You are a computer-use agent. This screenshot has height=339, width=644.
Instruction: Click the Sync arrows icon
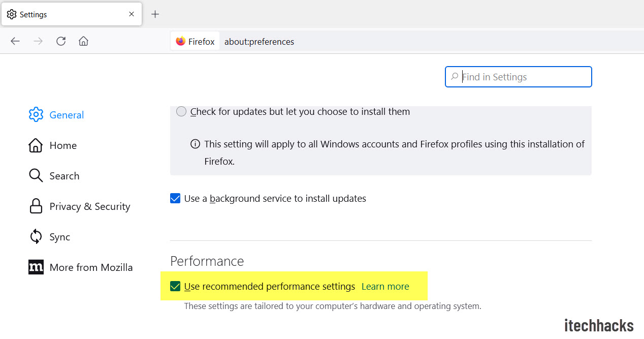[x=36, y=237]
